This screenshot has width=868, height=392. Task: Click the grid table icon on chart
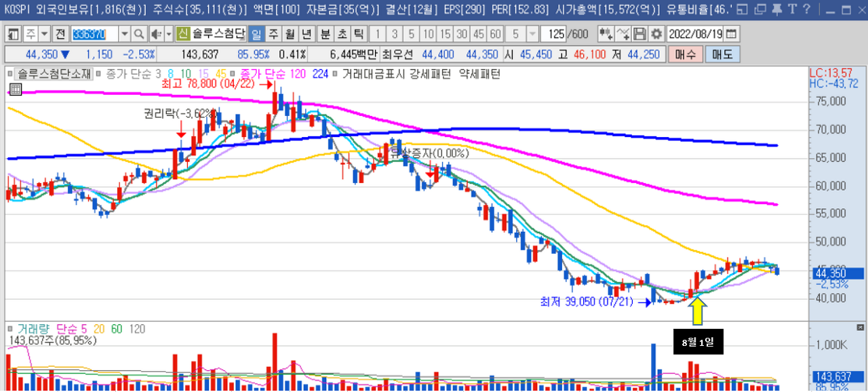tap(15, 89)
